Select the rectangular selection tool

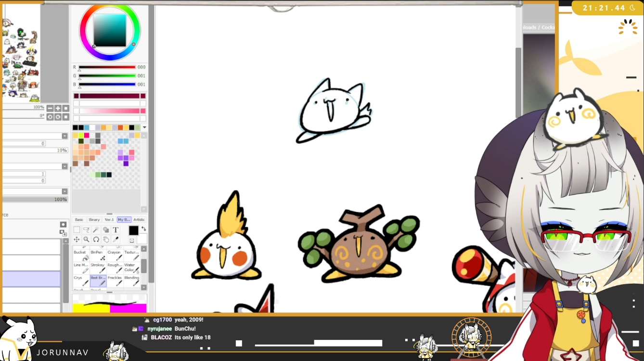(77, 230)
